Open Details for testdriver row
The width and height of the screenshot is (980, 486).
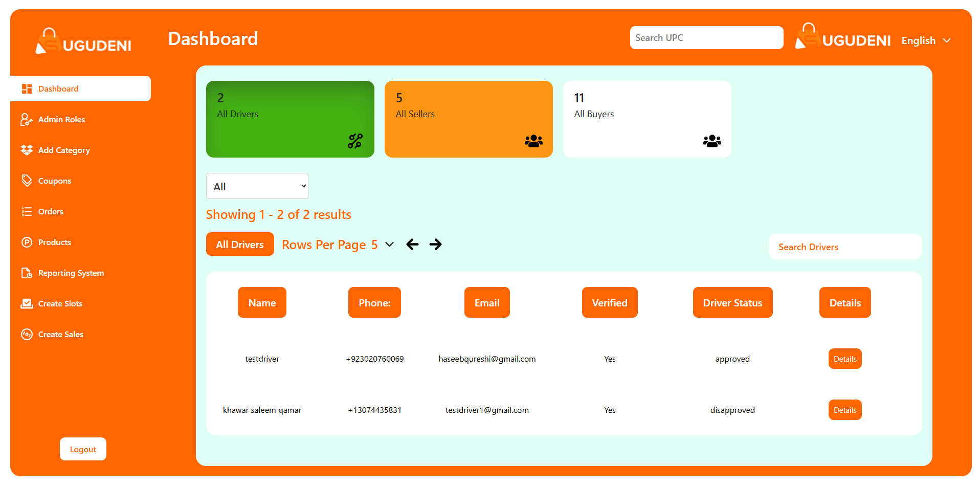pos(844,359)
